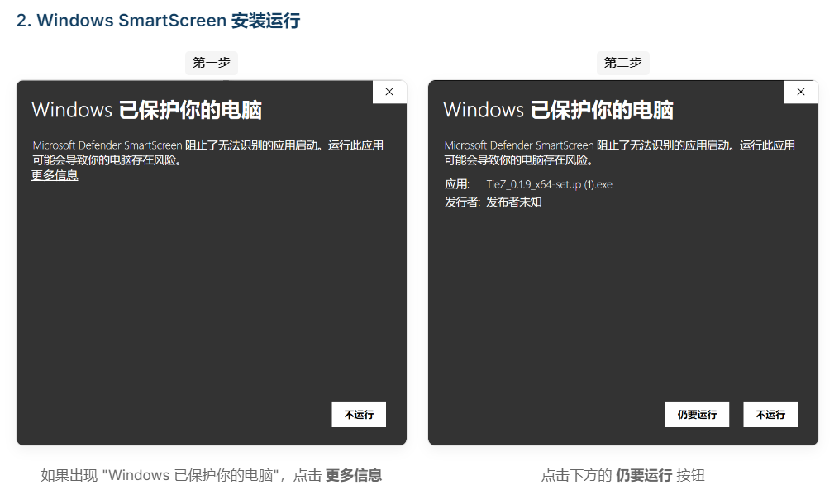Click SmartScreen warning paragraph in 第一步 dialog
The image size is (839, 504).
207,153
